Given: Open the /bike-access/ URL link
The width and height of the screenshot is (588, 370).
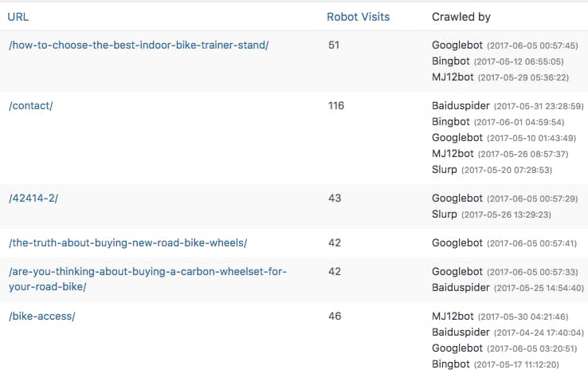Looking at the screenshot, I should [42, 316].
